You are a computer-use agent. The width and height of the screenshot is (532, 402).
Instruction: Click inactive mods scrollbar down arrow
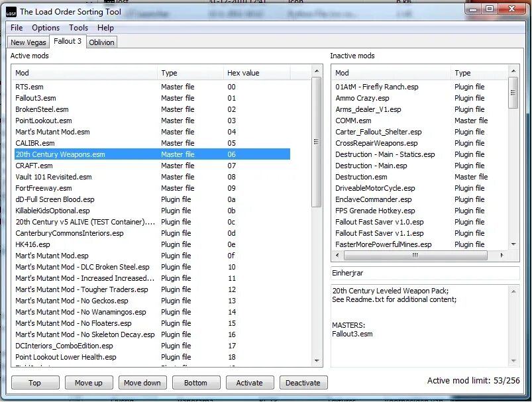513,244
